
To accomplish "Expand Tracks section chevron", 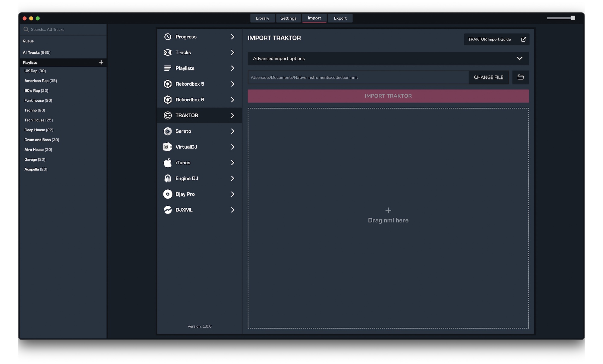I will click(x=232, y=52).
